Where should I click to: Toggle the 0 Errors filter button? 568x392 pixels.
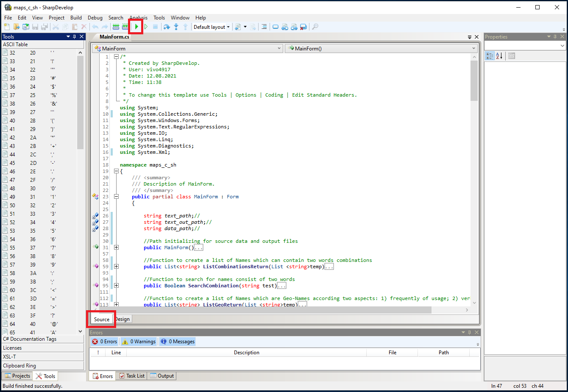[x=105, y=342]
